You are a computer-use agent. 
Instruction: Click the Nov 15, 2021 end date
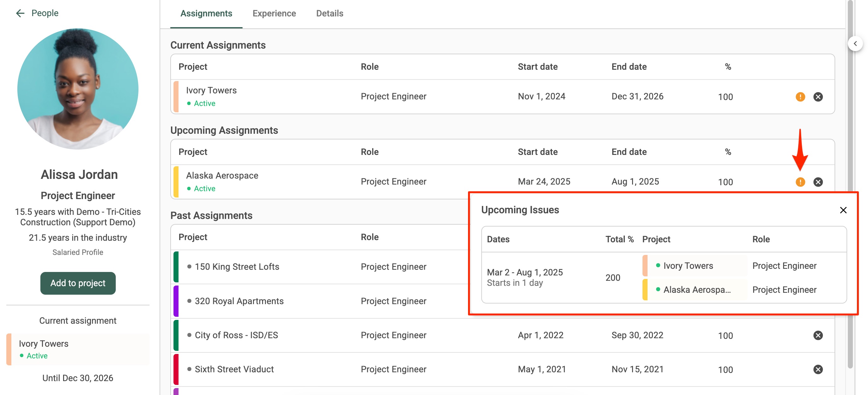(637, 369)
